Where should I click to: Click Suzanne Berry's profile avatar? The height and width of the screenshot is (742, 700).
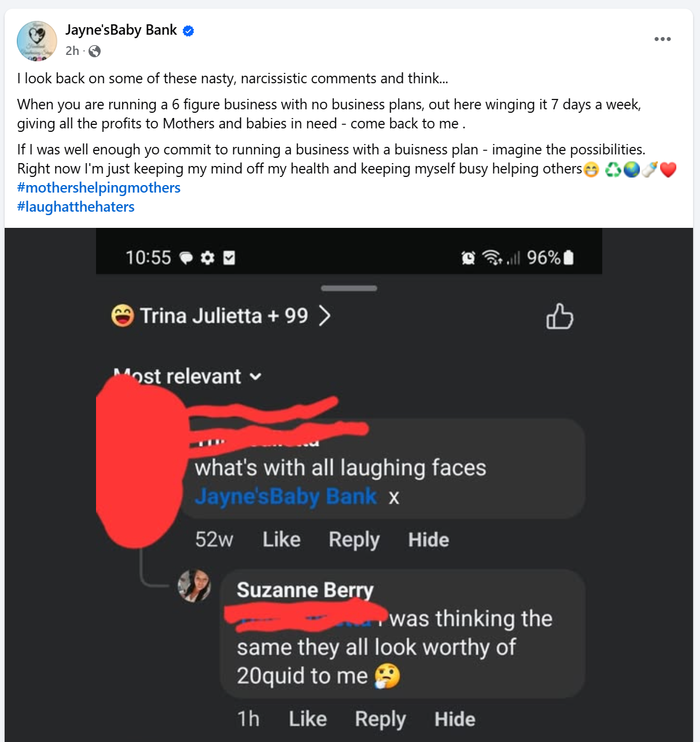pos(194,586)
